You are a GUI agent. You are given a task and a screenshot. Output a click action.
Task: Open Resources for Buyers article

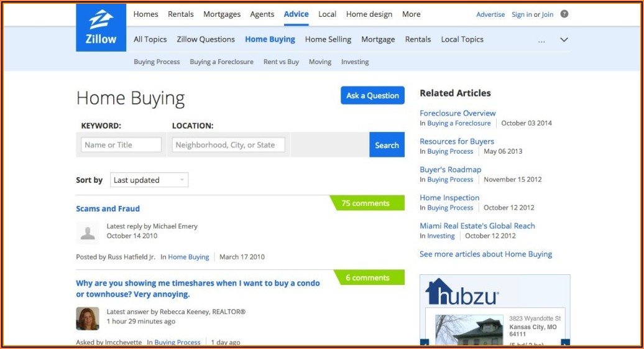pos(457,141)
